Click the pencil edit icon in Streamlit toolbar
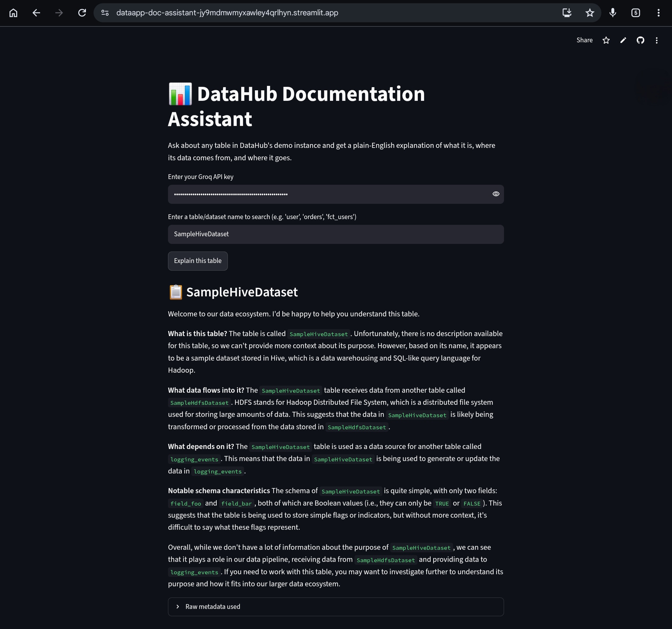This screenshot has width=672, height=629. point(623,40)
